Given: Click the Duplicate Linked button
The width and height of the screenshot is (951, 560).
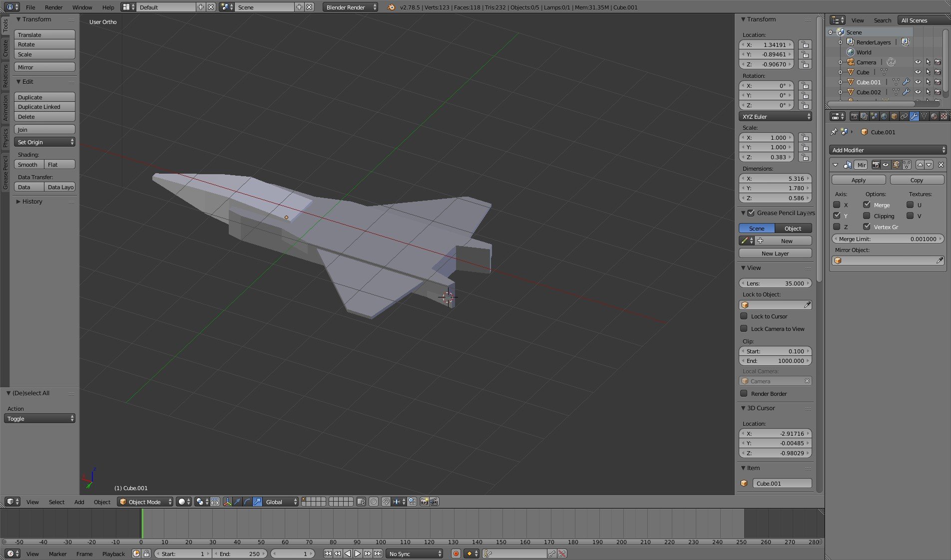Looking at the screenshot, I should (x=44, y=107).
